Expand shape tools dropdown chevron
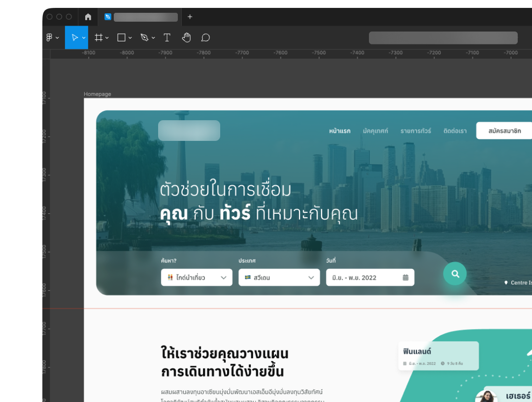The width and height of the screenshot is (532, 402). tap(130, 37)
